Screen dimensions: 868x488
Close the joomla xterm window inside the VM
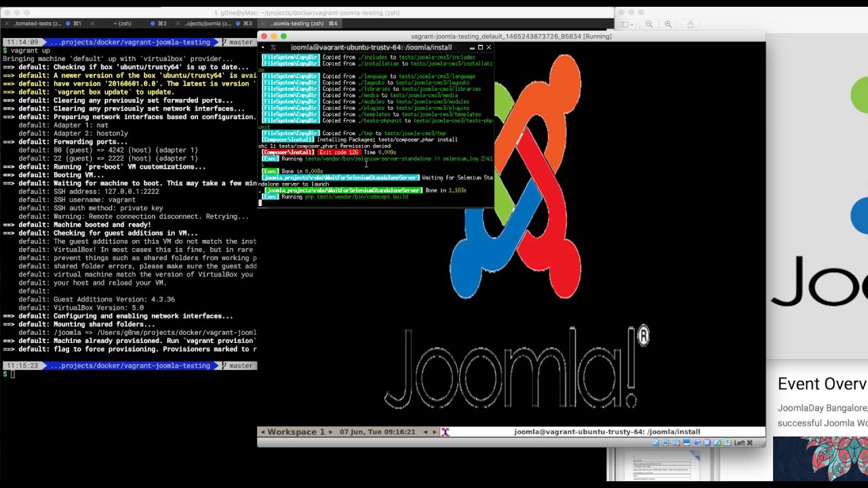[x=488, y=47]
